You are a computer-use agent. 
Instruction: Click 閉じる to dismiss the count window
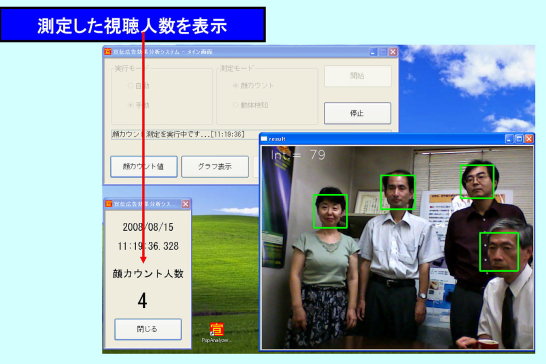148,329
